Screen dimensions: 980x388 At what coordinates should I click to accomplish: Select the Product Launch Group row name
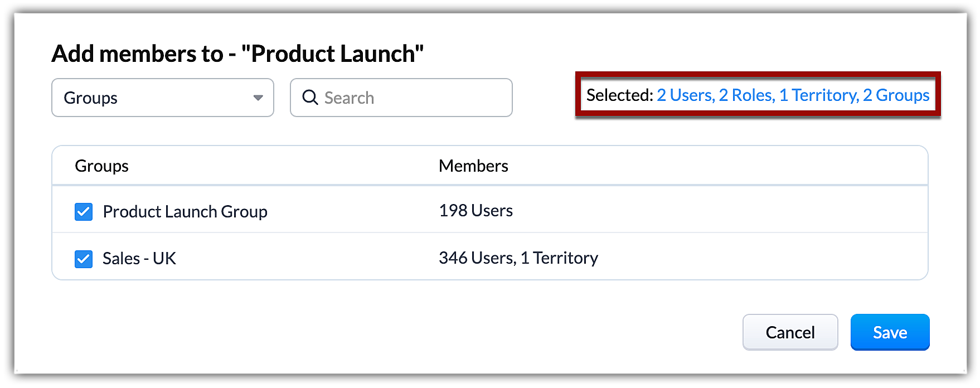point(185,212)
